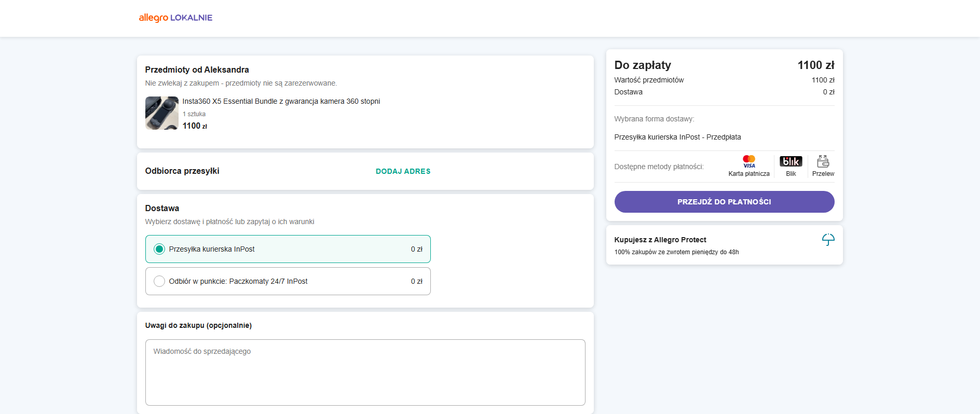Click the Przedmioty od Aleksandra heading
Screen dimensions: 980x414
tap(197, 70)
